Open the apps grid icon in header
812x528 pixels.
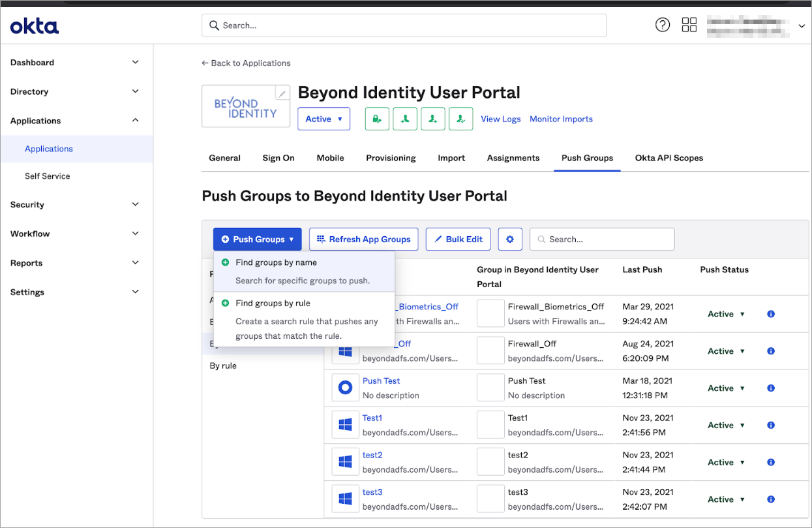[x=689, y=25]
